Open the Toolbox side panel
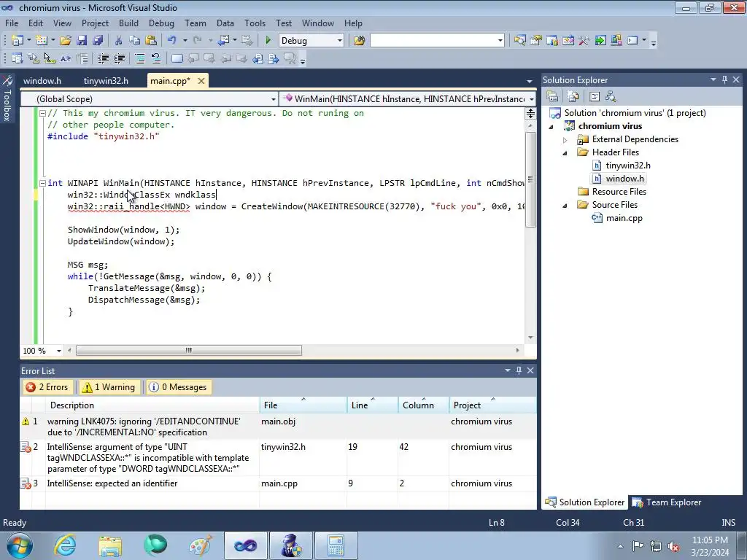The image size is (747, 560). tap(7, 98)
